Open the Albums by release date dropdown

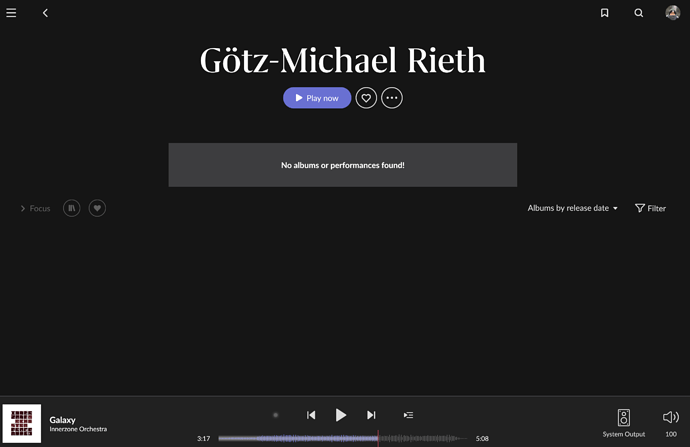573,208
